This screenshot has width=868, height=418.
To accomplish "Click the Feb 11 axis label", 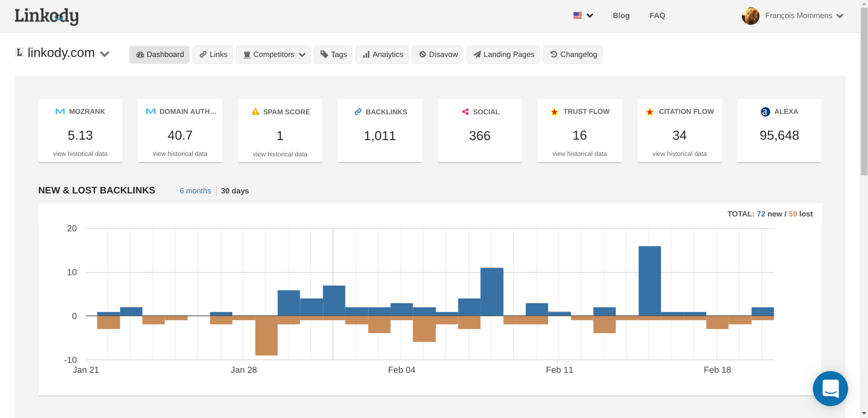I will [559, 370].
